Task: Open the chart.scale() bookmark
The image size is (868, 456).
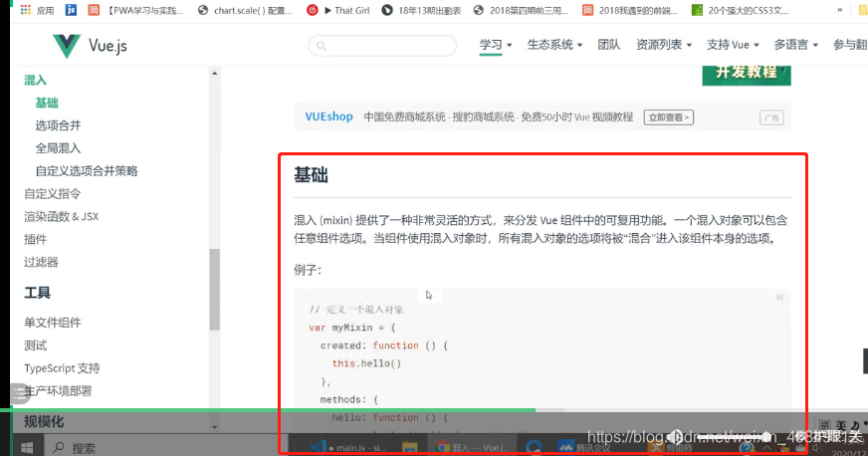Action: (x=245, y=11)
